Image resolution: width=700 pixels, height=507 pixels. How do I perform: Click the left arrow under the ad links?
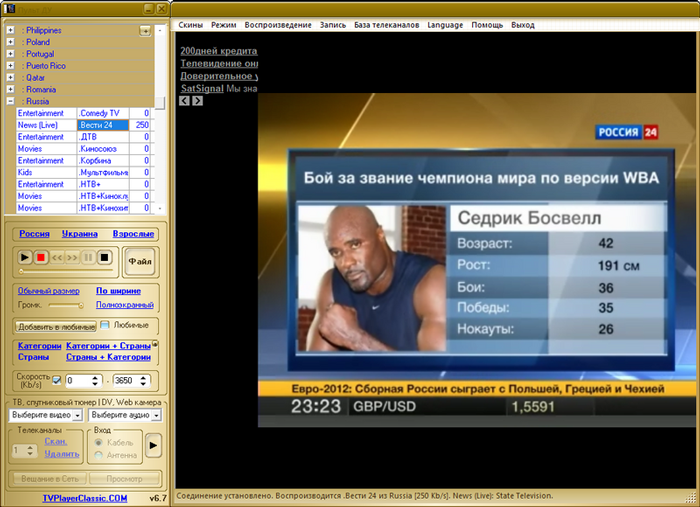184,100
